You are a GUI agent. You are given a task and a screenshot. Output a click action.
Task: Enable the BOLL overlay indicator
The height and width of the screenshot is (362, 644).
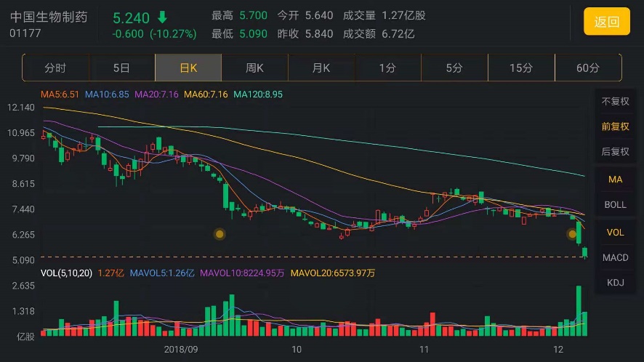(x=615, y=205)
